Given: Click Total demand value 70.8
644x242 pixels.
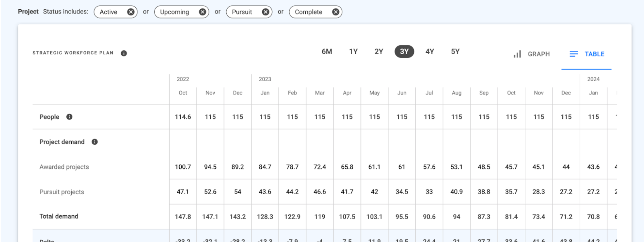Looking at the screenshot, I should pyautogui.click(x=593, y=217).
